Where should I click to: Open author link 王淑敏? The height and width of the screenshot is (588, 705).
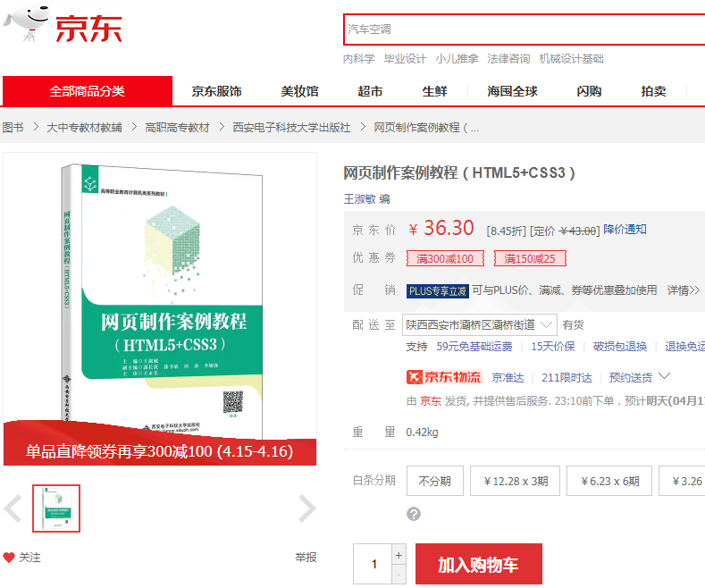tap(360, 198)
